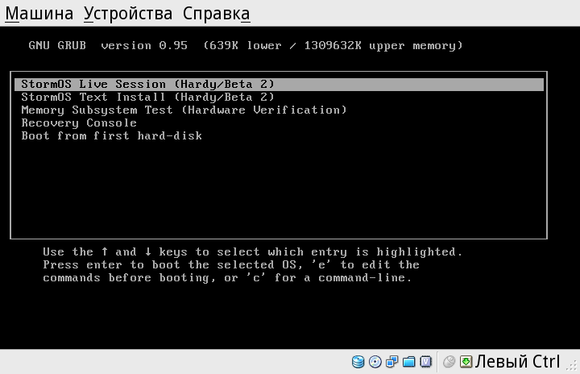Image resolution: width=580 pixels, height=374 pixels.
Task: Select Boot from first hard-disk entry
Action: pyautogui.click(x=279, y=136)
